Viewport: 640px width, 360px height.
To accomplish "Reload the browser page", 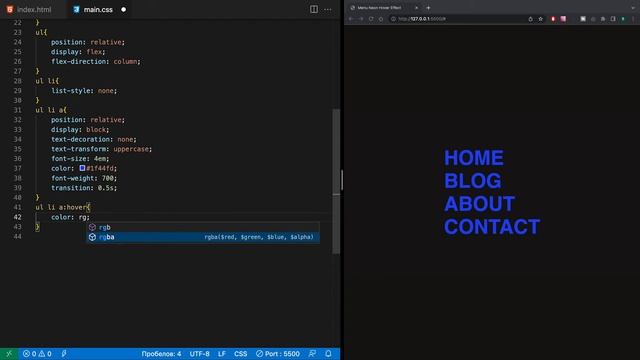I will [x=371, y=19].
